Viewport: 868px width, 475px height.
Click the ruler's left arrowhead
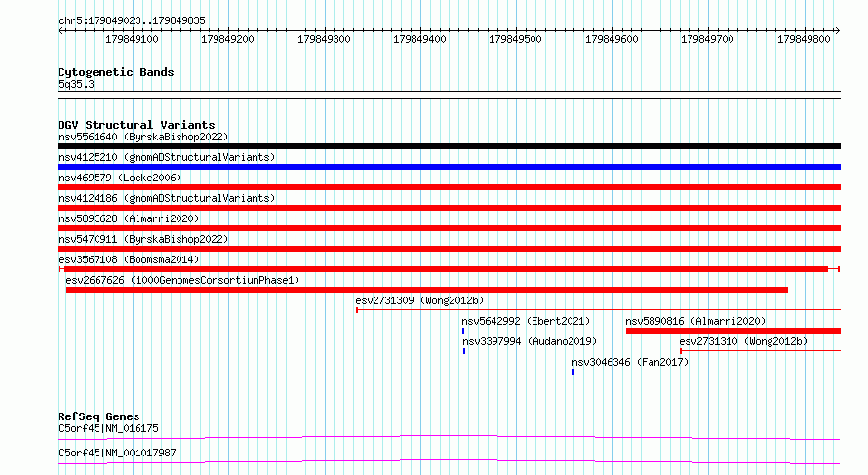pyautogui.click(x=60, y=31)
